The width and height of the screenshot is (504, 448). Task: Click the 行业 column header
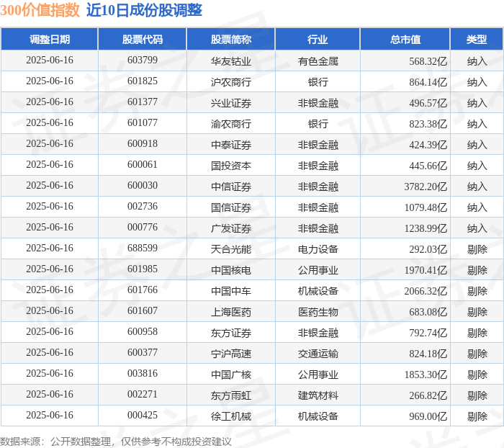pyautogui.click(x=318, y=39)
